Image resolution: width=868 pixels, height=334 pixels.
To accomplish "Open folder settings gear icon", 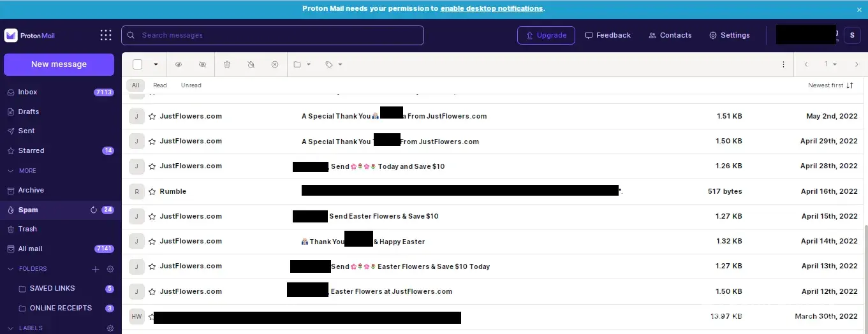I will coord(110,269).
